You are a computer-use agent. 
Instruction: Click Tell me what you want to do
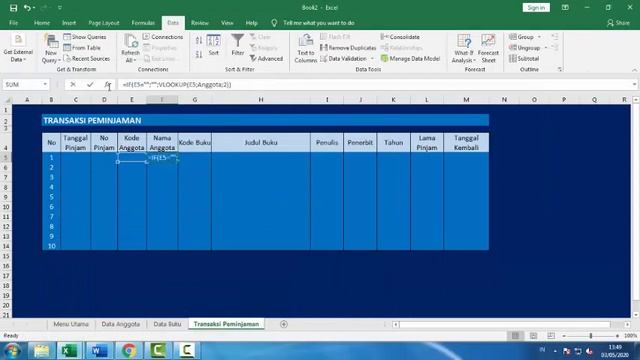(318, 23)
